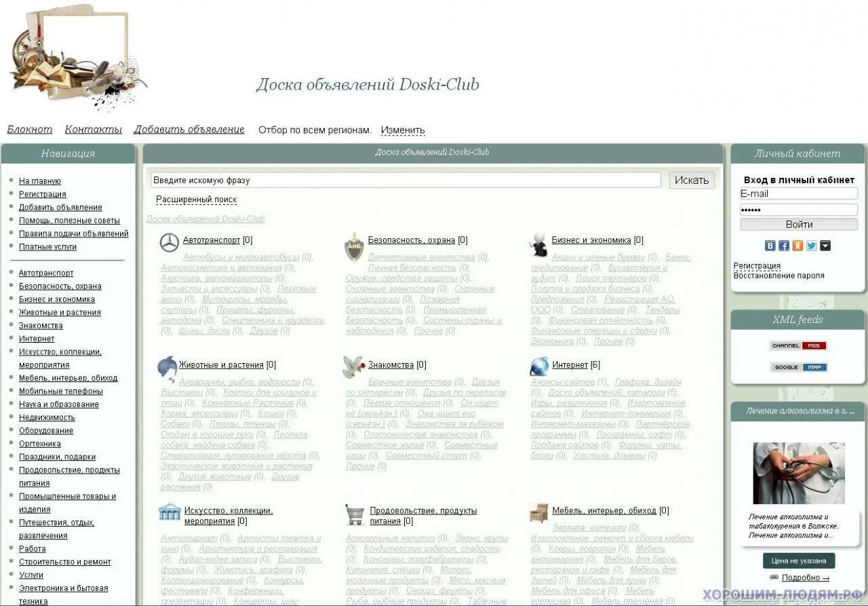Click the Войти login button
868x606 pixels.
pyautogui.click(x=799, y=225)
